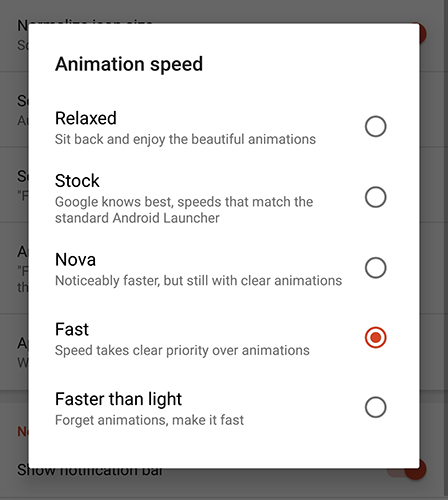Tap the Fast option title
448x500 pixels.
click(x=72, y=329)
